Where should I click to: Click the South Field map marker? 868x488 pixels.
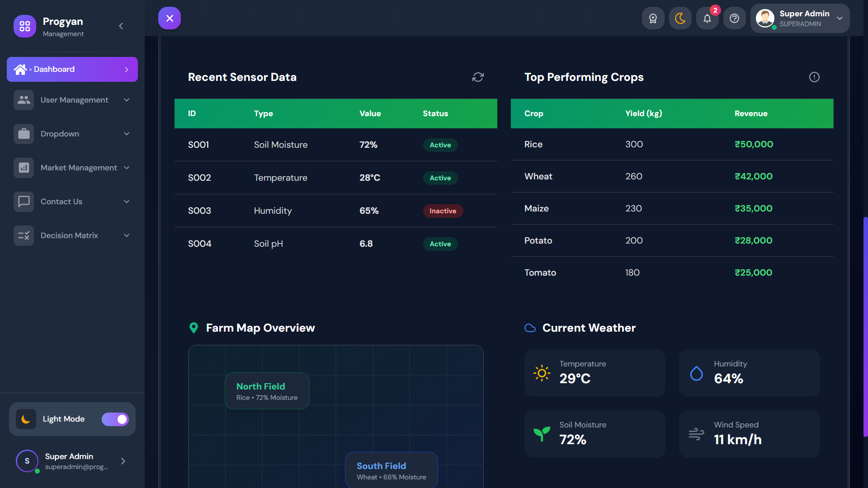tap(391, 470)
